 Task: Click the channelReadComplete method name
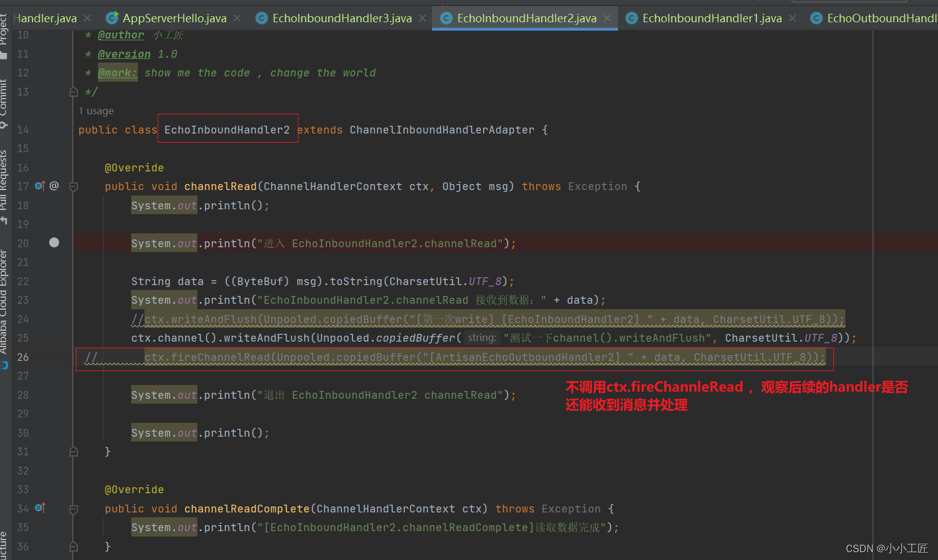(247, 509)
